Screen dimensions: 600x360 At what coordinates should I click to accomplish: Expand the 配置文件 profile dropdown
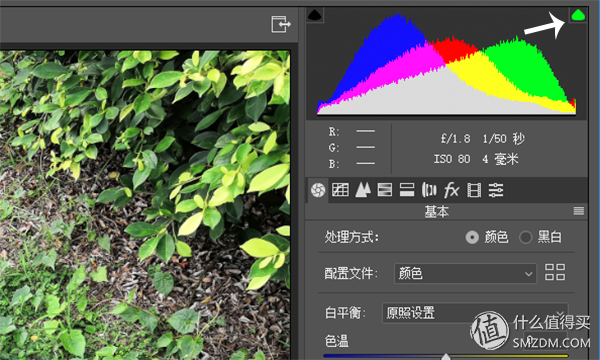click(465, 274)
